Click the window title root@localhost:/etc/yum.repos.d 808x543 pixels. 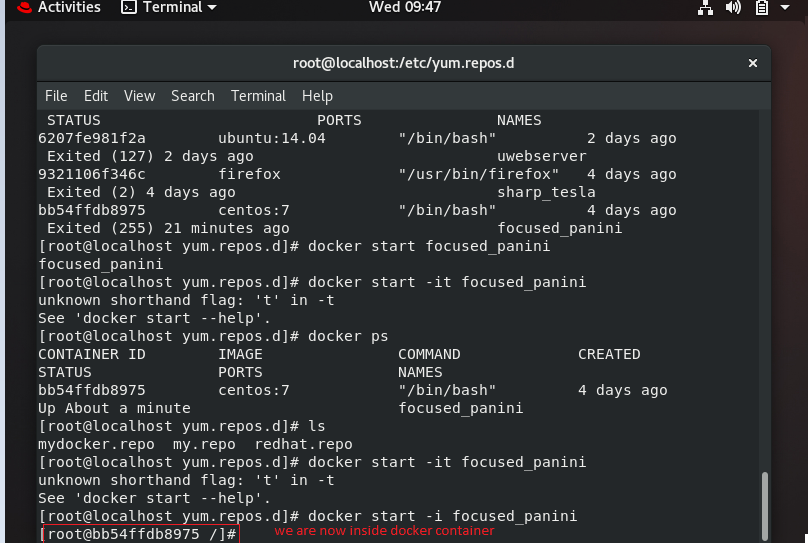403,63
